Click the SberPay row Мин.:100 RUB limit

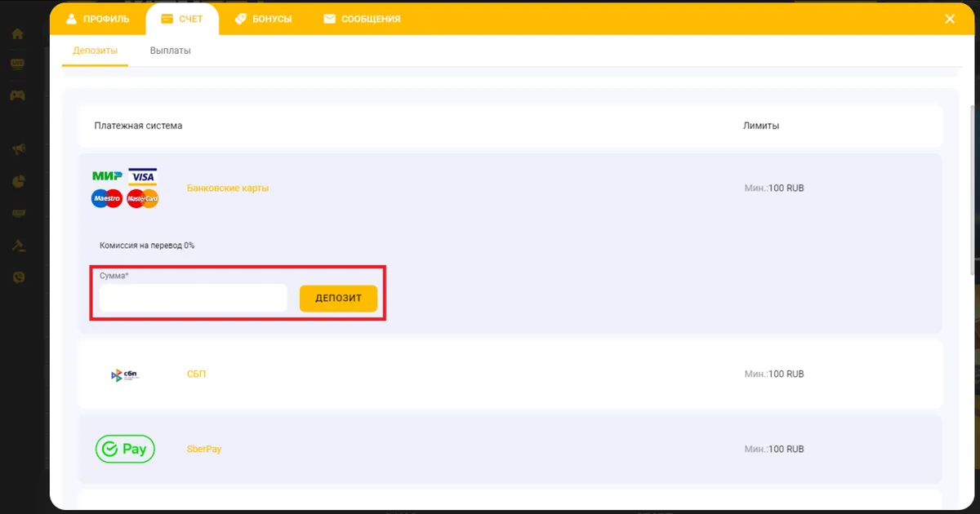[x=774, y=450]
